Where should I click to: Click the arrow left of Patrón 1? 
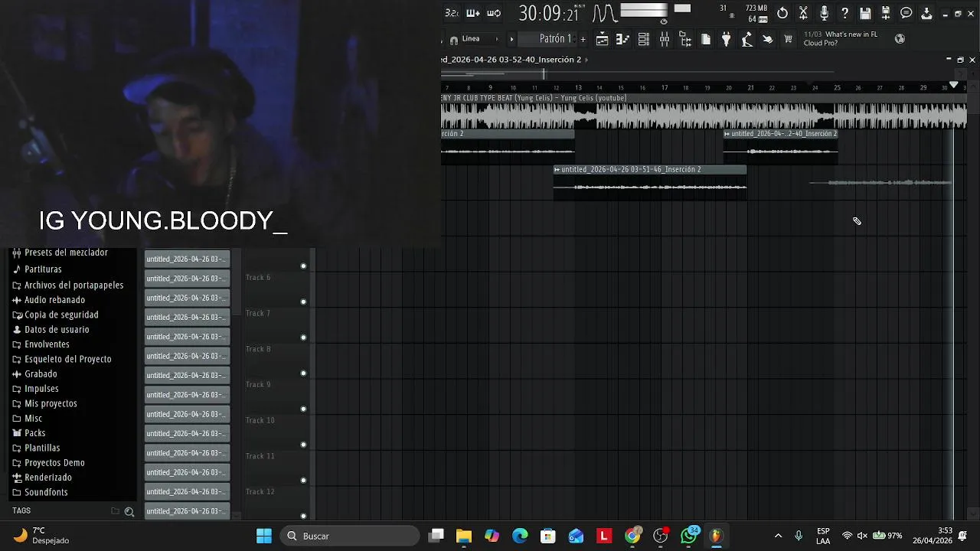point(511,39)
